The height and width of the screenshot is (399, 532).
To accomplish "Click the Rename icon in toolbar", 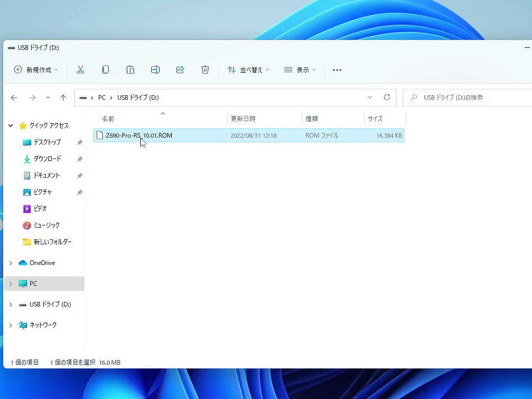I will [155, 70].
